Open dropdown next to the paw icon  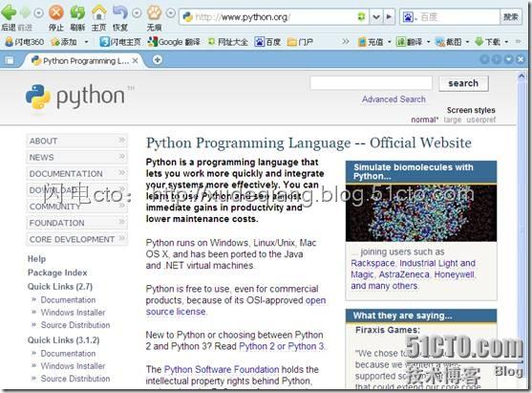[171, 13]
